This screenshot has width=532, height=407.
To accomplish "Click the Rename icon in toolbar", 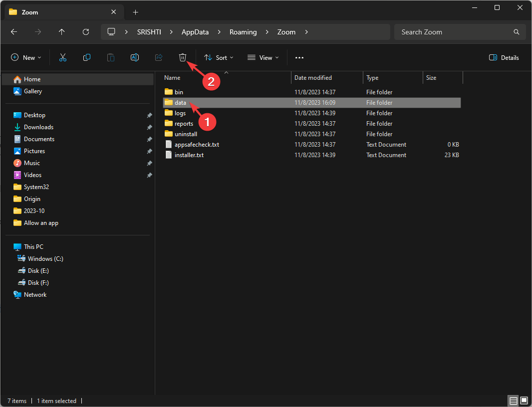I will (135, 58).
